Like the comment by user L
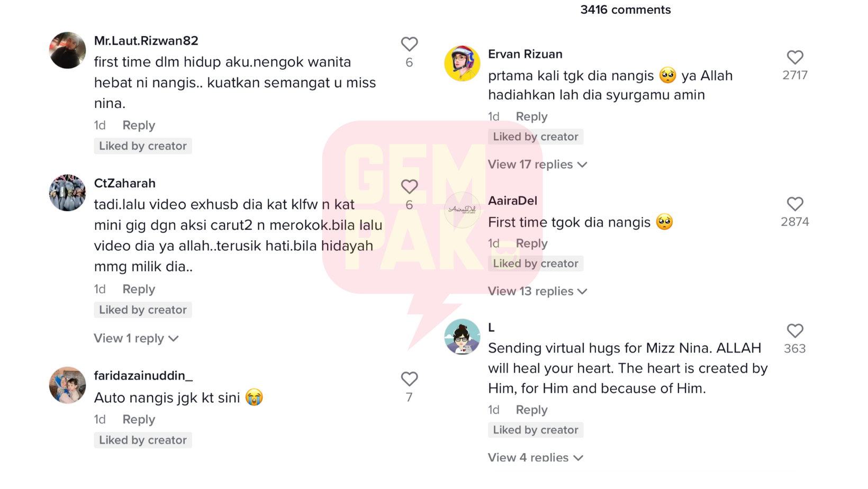The width and height of the screenshot is (868, 489). [x=795, y=331]
